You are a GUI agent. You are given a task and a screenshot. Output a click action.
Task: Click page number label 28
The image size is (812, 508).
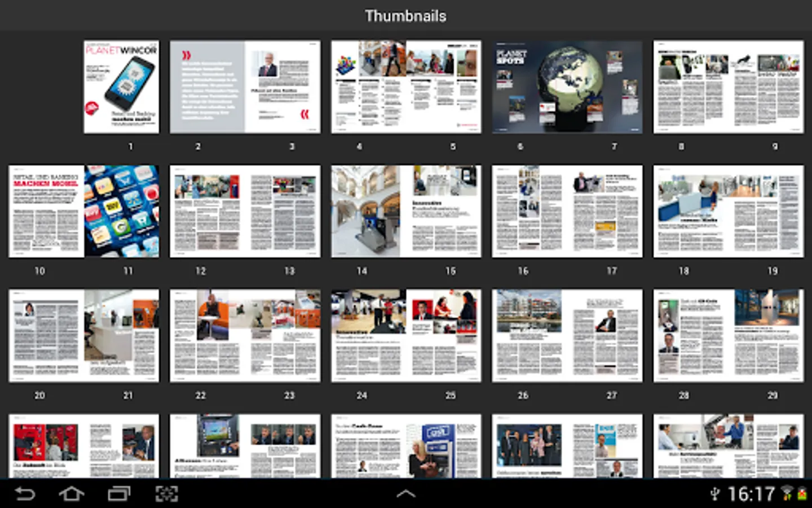(684, 395)
